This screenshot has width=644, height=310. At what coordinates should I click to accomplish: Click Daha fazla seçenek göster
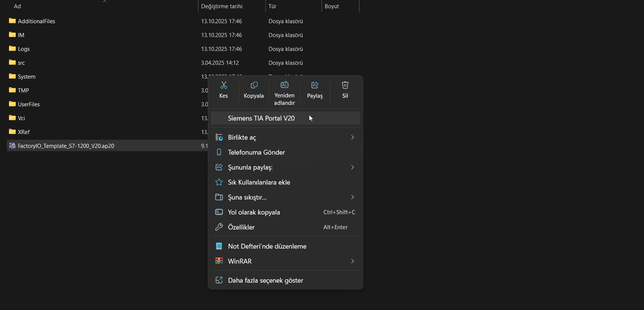265,280
